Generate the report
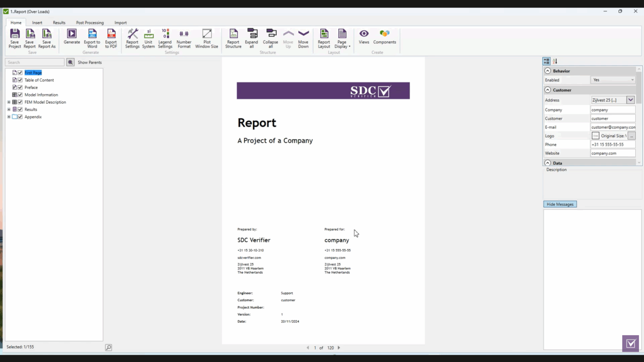644x362 pixels. 72,36
